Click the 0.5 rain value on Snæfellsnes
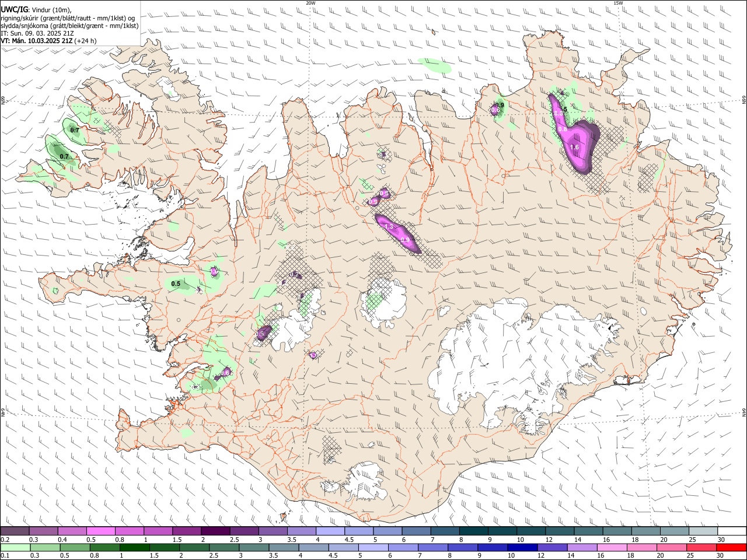Screen dimensions: 747x560 tap(176, 283)
